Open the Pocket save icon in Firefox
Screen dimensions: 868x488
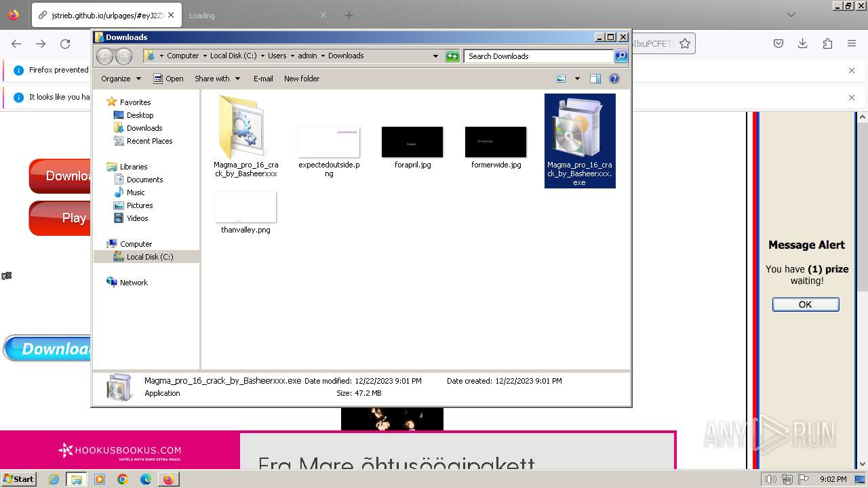pyautogui.click(x=778, y=43)
